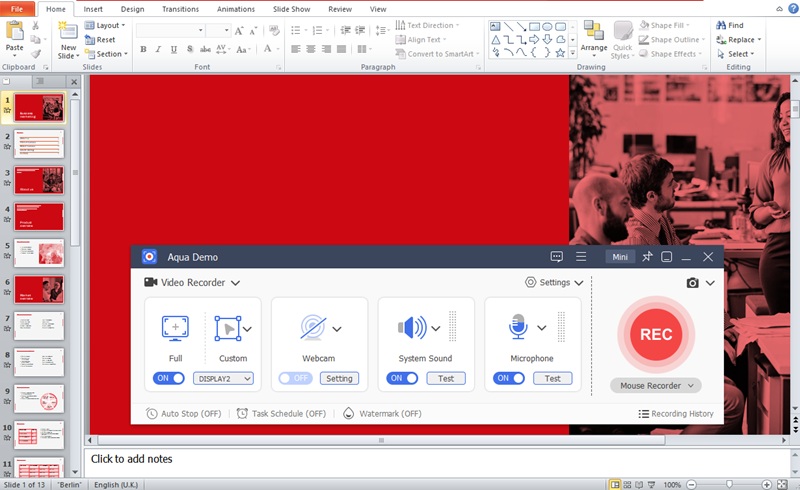Click the Microphone icon in Aqua Demo
Image resolution: width=800 pixels, height=490 pixels.
[518, 327]
